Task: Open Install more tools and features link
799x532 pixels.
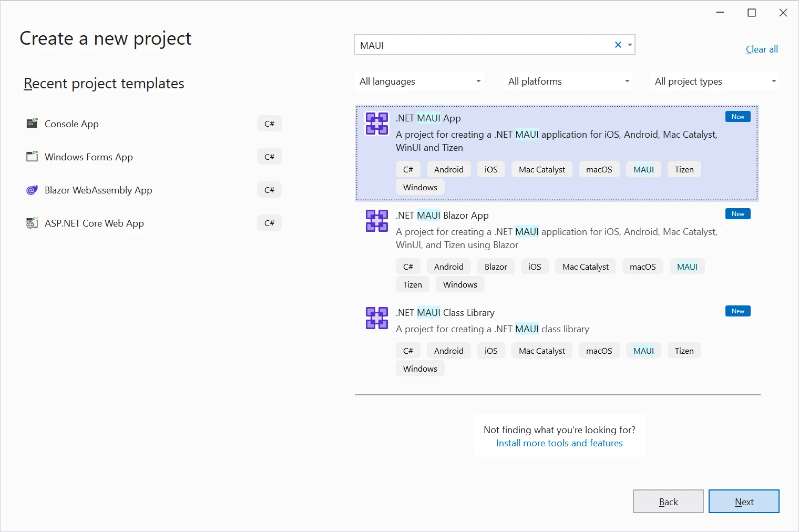Action: click(x=559, y=443)
